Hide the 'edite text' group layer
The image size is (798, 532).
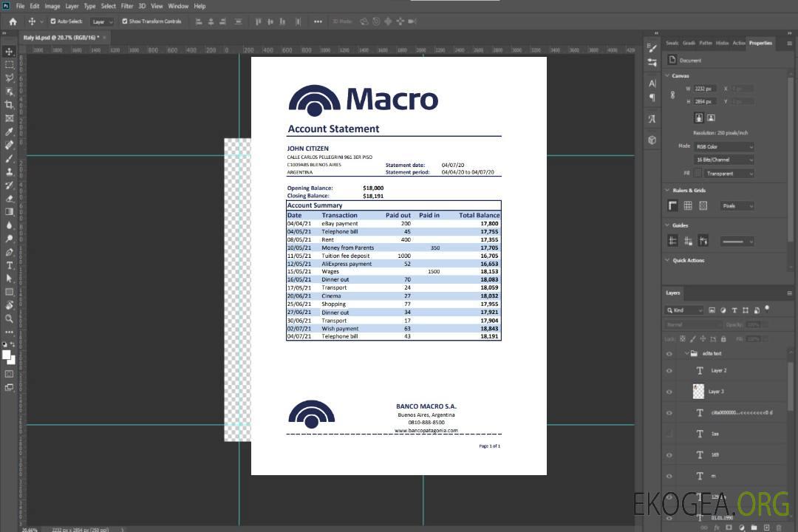(669, 354)
